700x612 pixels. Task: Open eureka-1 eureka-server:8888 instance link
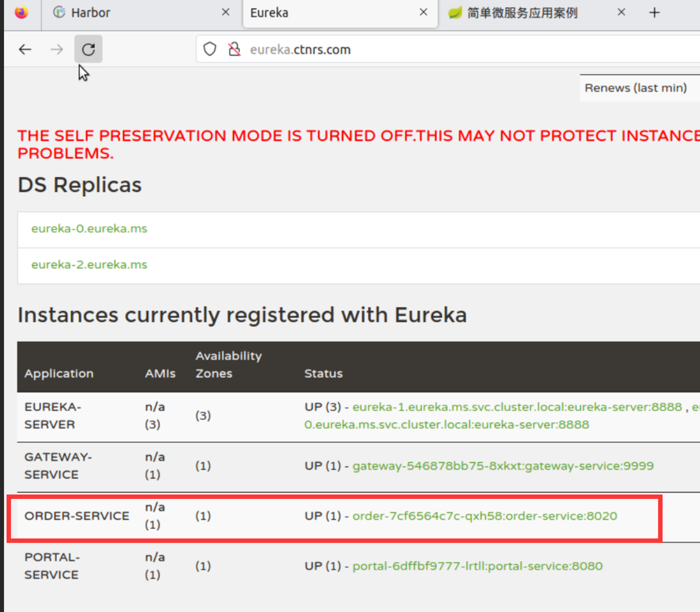[x=517, y=407]
